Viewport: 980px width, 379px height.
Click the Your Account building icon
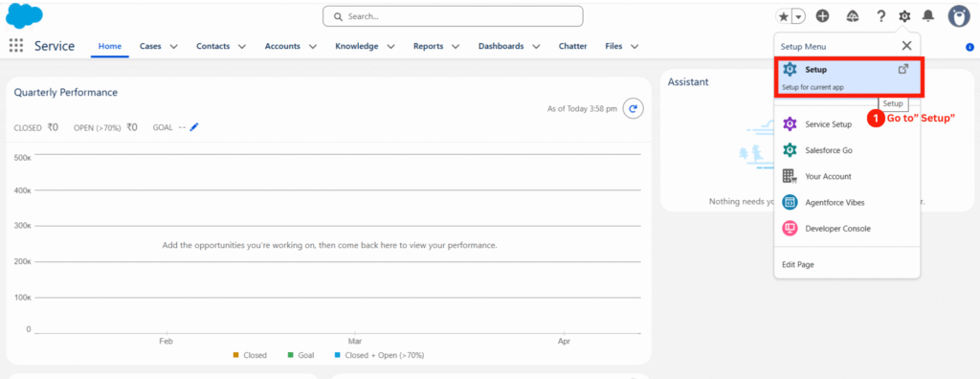(x=790, y=176)
